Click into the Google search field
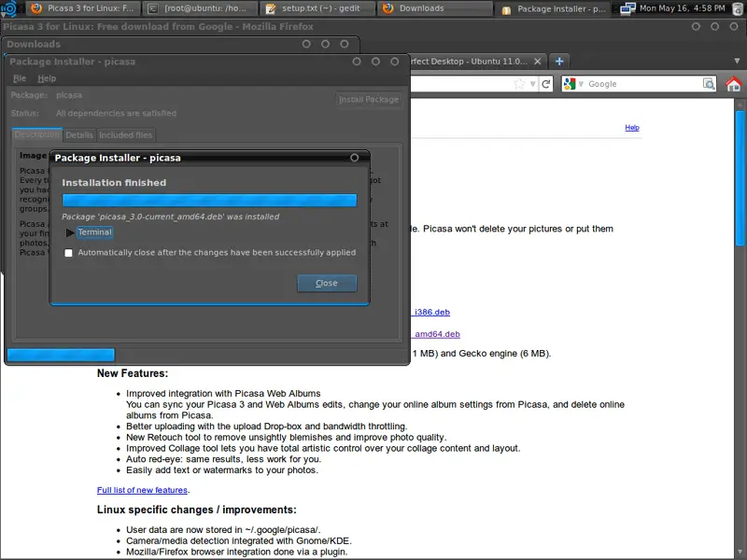The image size is (747, 560). (643, 84)
